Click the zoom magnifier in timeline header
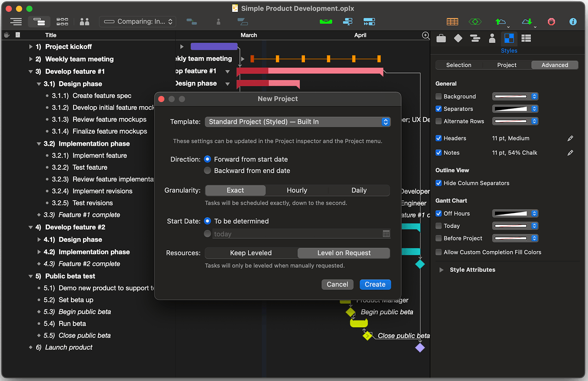Viewport: 588px width, 381px height. tap(425, 35)
